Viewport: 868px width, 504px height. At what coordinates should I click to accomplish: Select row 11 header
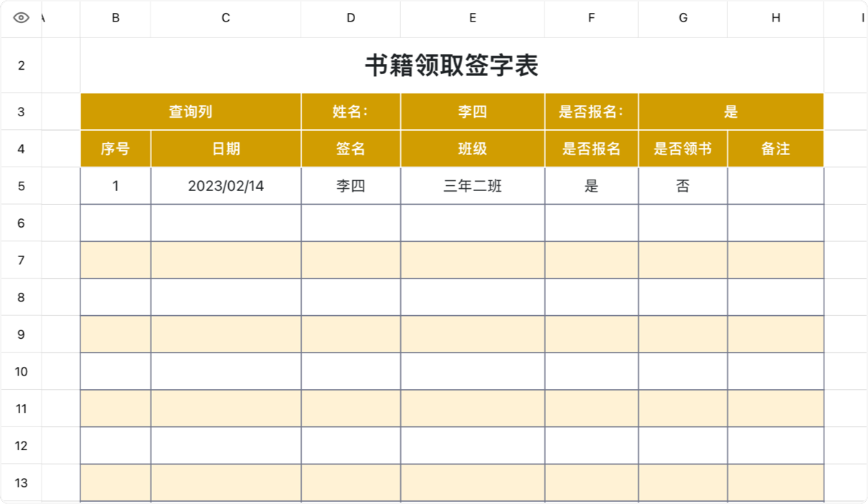click(x=21, y=409)
